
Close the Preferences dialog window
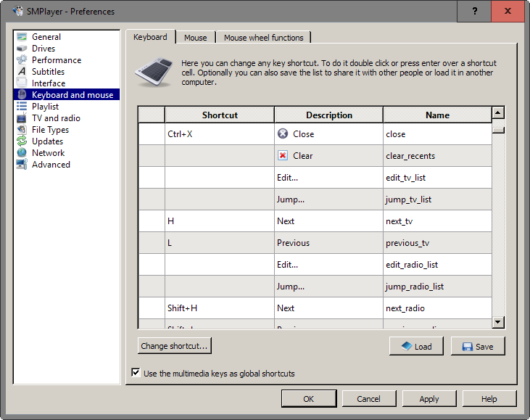[x=508, y=11]
